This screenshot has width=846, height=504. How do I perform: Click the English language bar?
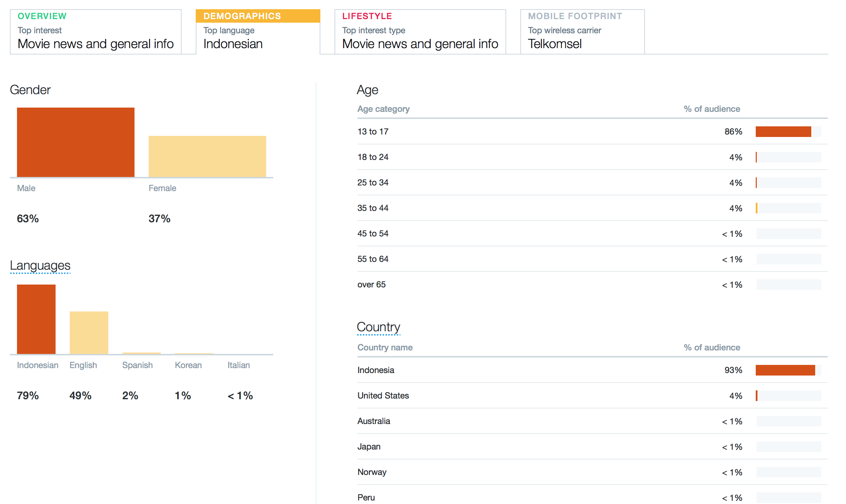(89, 332)
